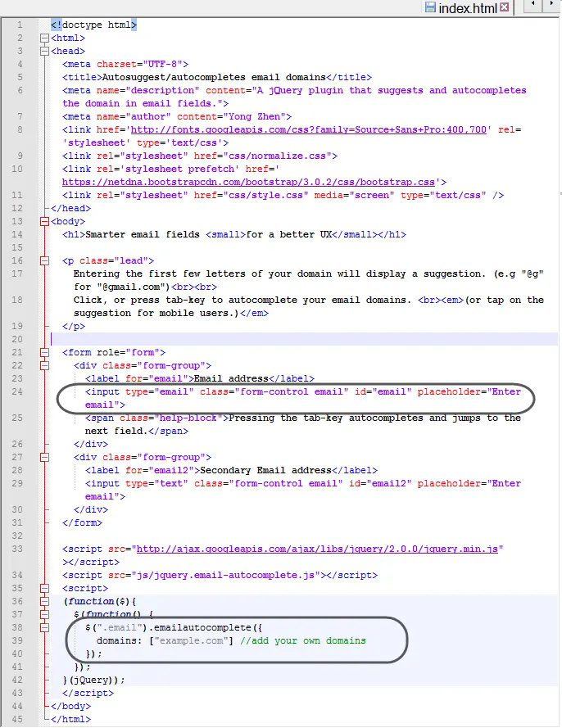Click the label text Secondary Email address
562x728 pixels.
click(x=265, y=470)
